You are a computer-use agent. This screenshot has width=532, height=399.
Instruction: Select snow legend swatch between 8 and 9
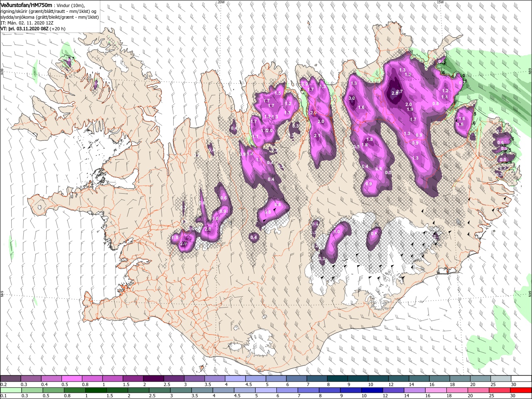337,379
